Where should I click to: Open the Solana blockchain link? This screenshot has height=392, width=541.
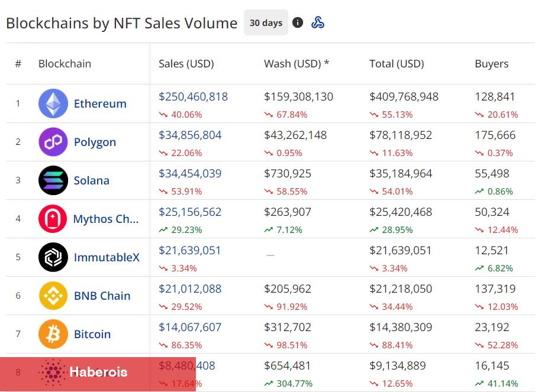pos(91,180)
